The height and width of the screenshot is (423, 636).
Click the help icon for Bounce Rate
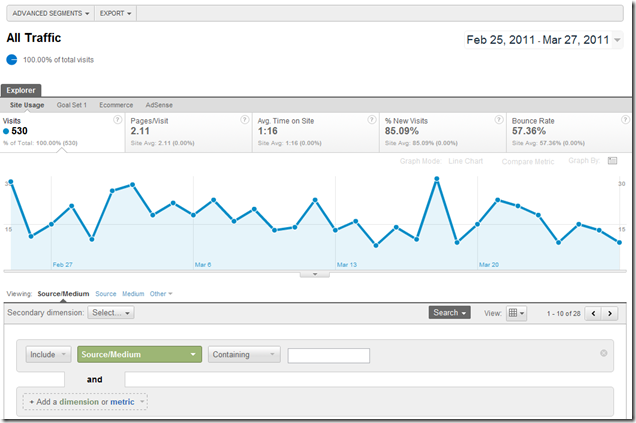tap(625, 120)
